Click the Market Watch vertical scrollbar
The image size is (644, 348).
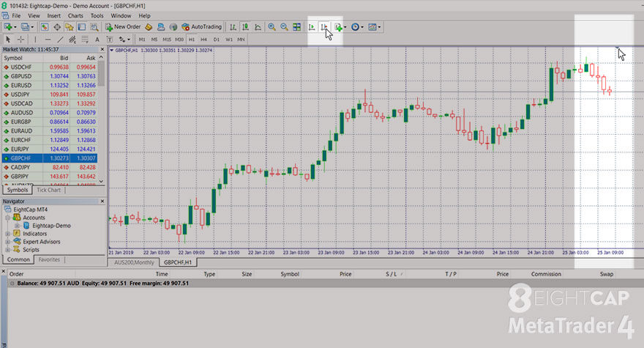point(101,119)
